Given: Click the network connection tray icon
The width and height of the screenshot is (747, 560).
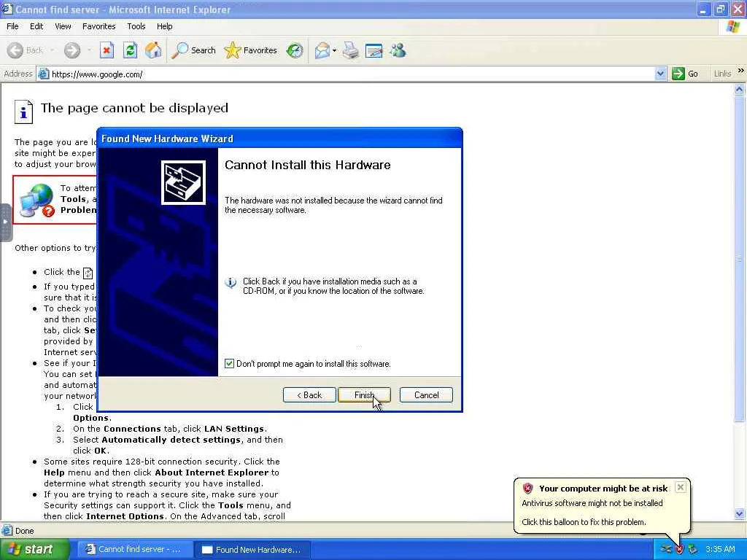Looking at the screenshot, I should (x=665, y=550).
